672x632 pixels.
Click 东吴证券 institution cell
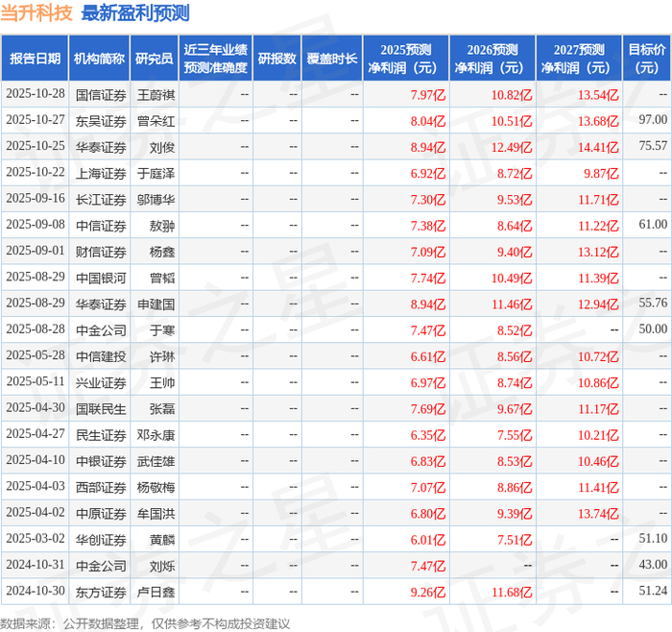pyautogui.click(x=101, y=121)
